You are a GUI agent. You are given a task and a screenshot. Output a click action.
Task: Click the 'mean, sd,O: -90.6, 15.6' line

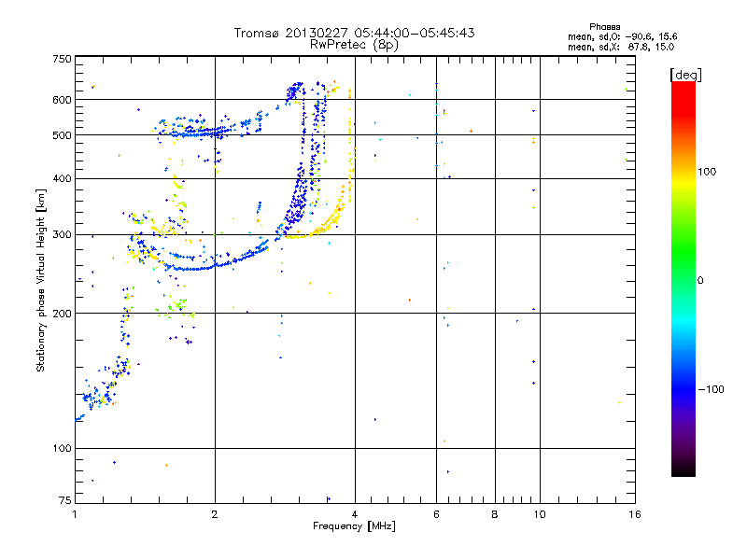click(x=622, y=36)
